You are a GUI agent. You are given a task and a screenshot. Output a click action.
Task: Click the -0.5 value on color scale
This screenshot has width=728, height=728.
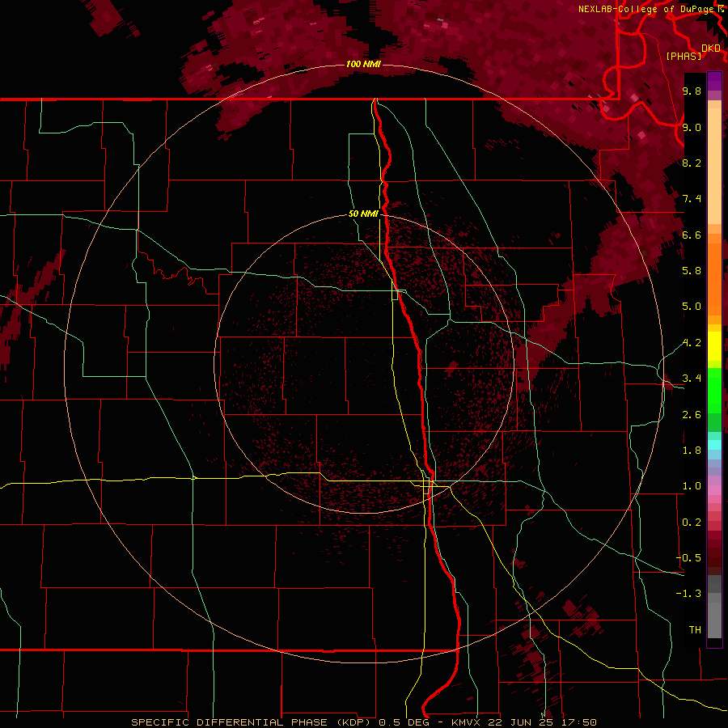pyautogui.click(x=689, y=557)
